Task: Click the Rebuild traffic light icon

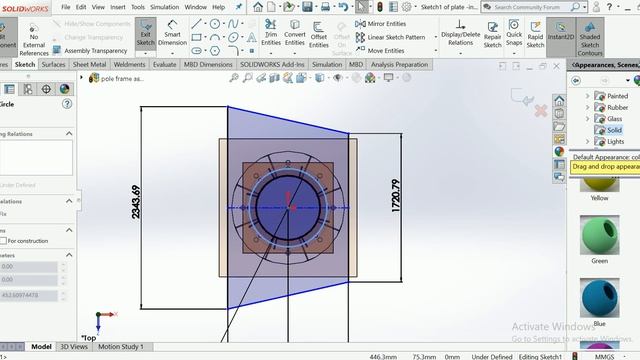Action: tap(380, 7)
